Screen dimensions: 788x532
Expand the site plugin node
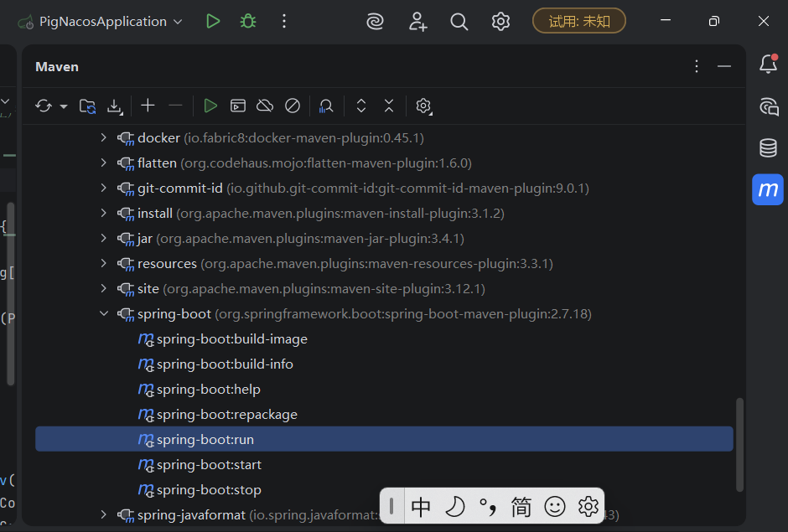[103, 288]
